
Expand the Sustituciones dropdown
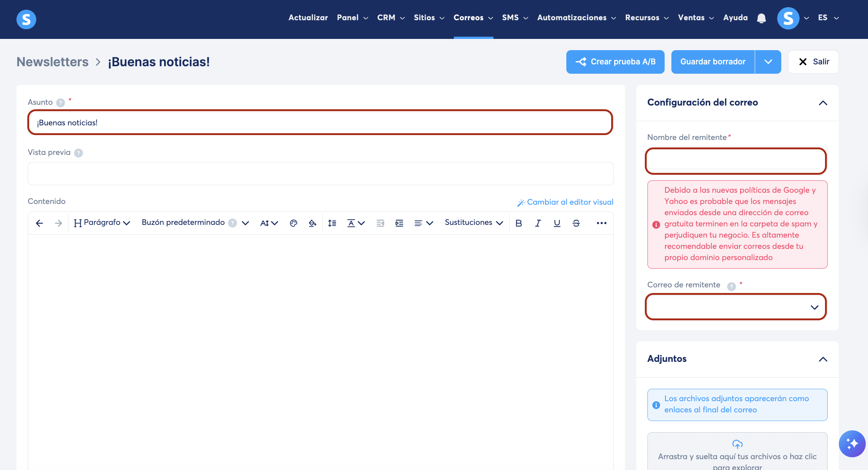474,223
